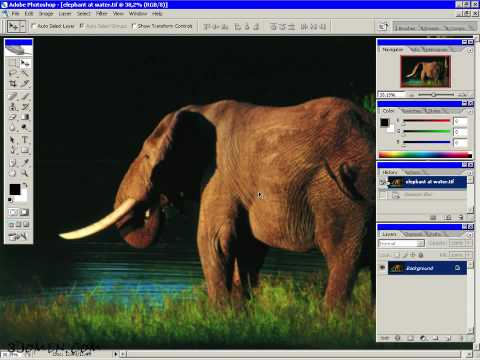480x360 pixels.
Task: Select the Gradient tool
Action: pos(25,117)
